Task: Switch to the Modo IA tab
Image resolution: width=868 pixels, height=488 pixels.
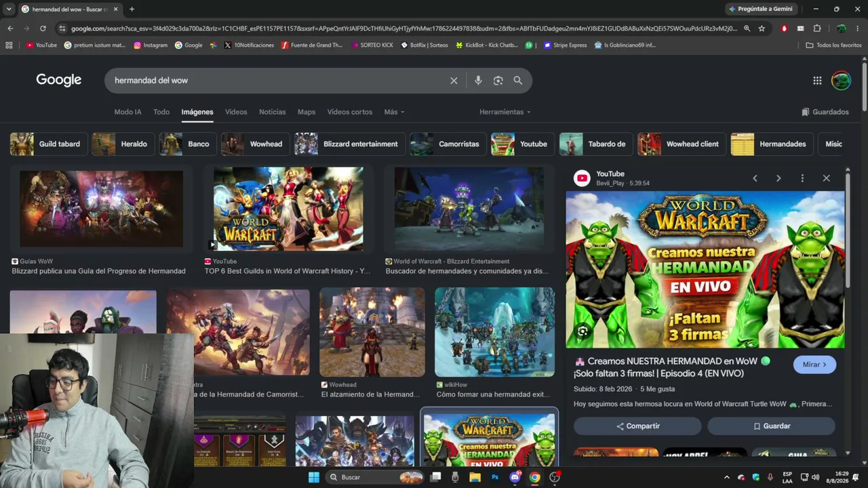Action: tap(128, 112)
